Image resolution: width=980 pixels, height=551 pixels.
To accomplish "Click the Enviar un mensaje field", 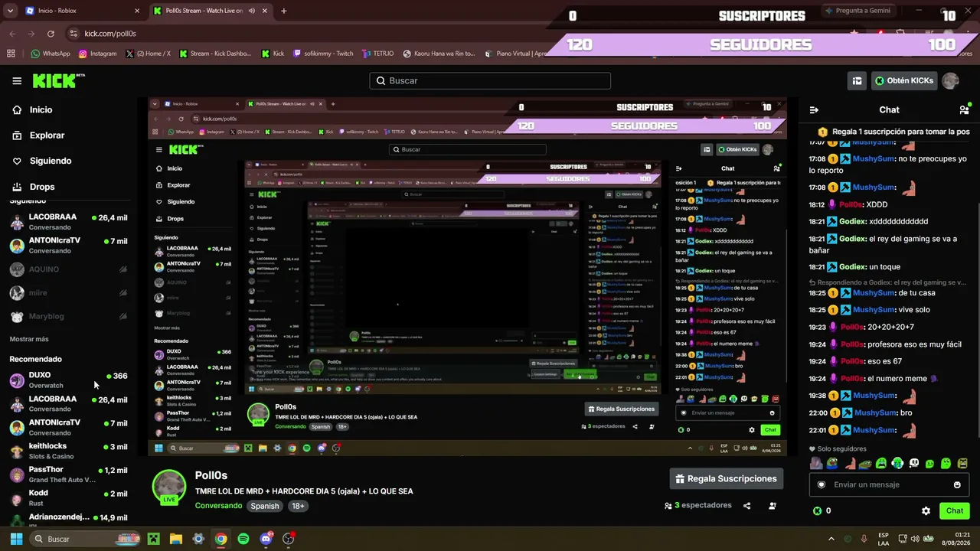I will click(889, 484).
